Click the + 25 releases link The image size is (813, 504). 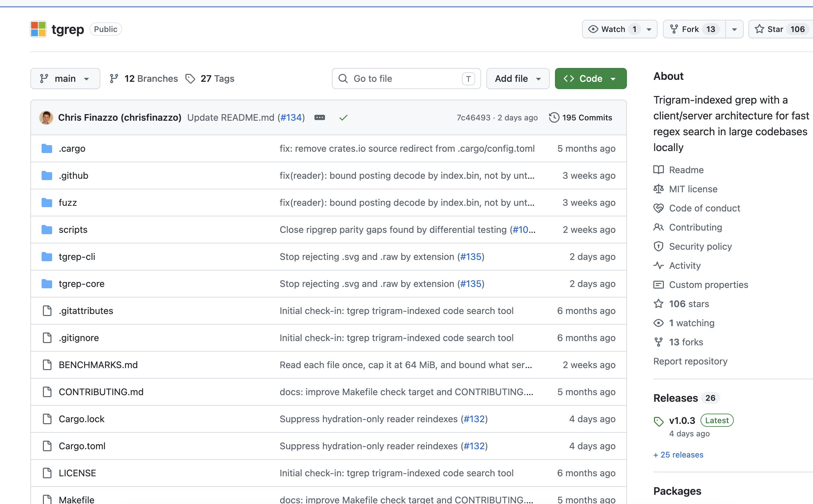point(678,454)
